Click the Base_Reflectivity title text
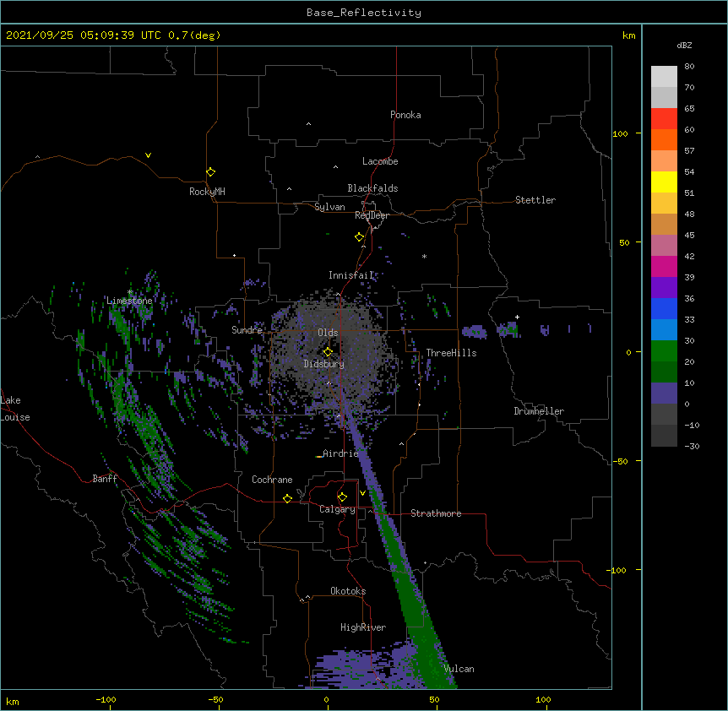Screen dimensions: 728x711 coord(364,13)
